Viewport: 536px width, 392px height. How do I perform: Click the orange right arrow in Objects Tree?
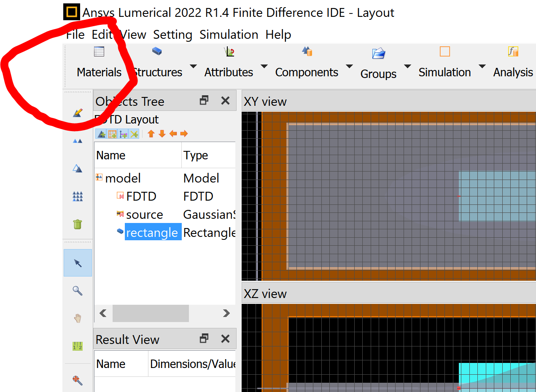(184, 134)
